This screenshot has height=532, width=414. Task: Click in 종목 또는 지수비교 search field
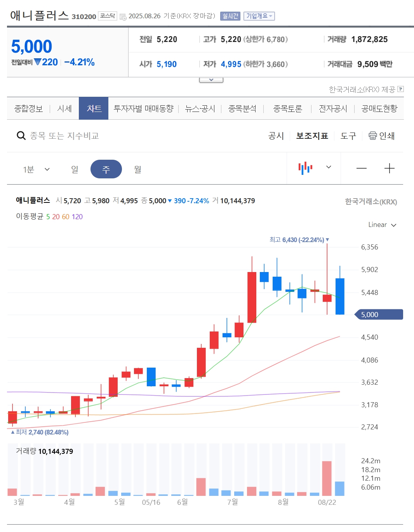coord(64,136)
